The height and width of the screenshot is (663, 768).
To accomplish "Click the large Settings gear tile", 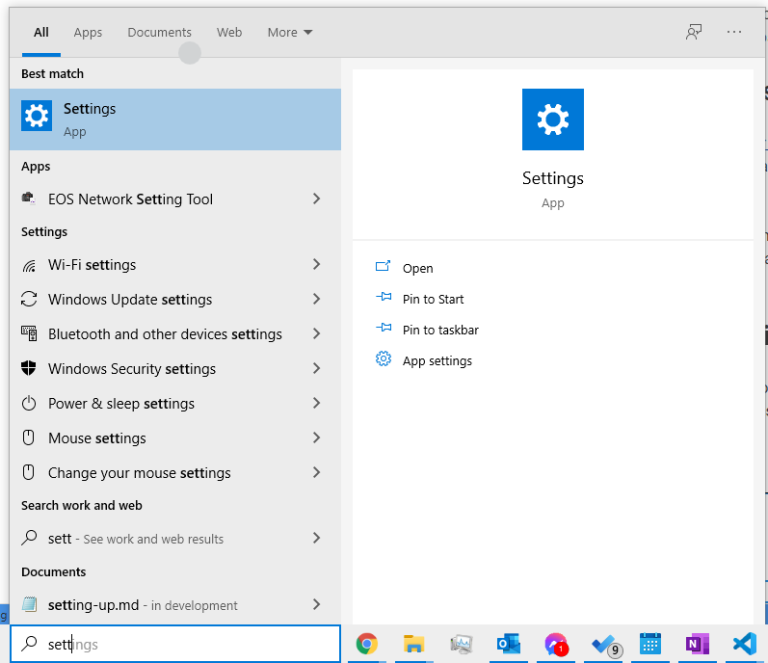I will pyautogui.click(x=552, y=119).
